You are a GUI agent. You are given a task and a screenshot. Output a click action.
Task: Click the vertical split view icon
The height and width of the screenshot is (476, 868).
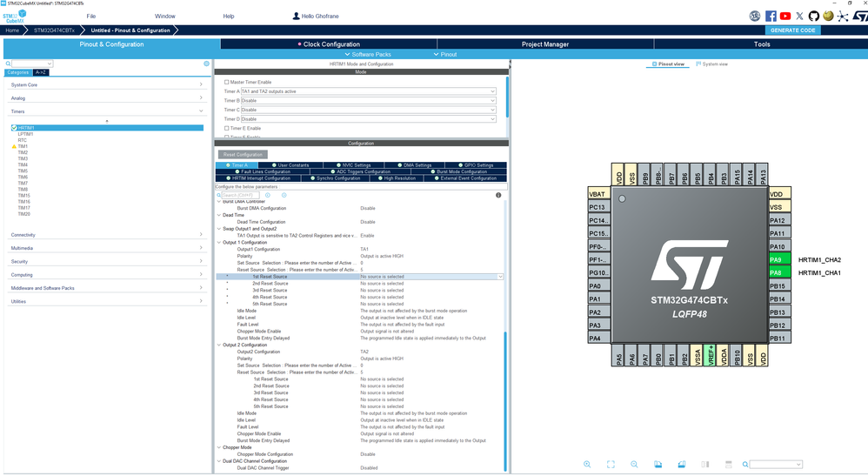[x=705, y=465]
